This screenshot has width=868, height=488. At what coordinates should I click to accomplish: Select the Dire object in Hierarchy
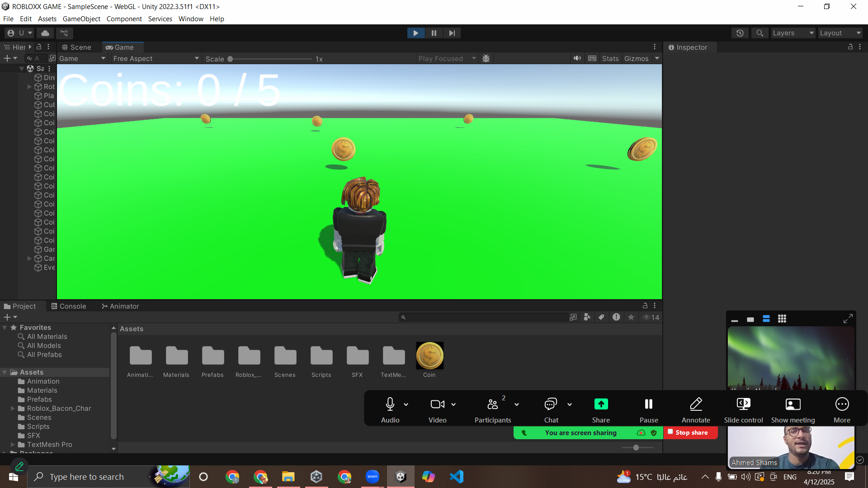pyautogui.click(x=45, y=78)
